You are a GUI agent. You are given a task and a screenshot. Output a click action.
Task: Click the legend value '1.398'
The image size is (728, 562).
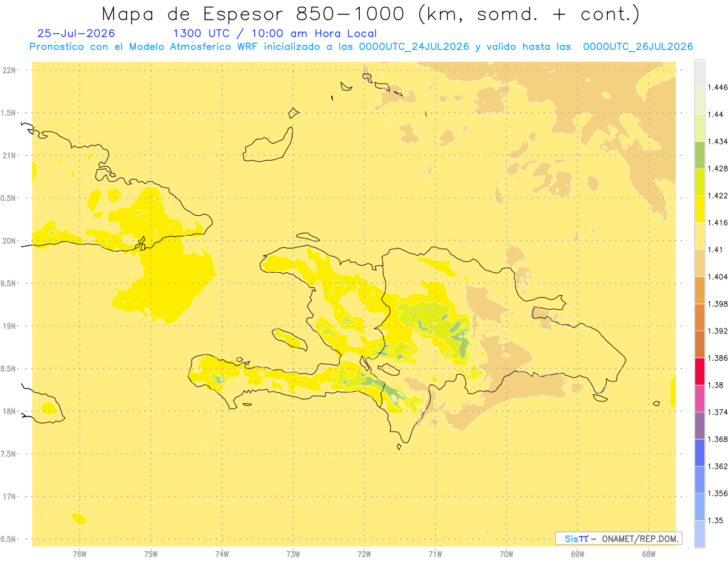(718, 304)
